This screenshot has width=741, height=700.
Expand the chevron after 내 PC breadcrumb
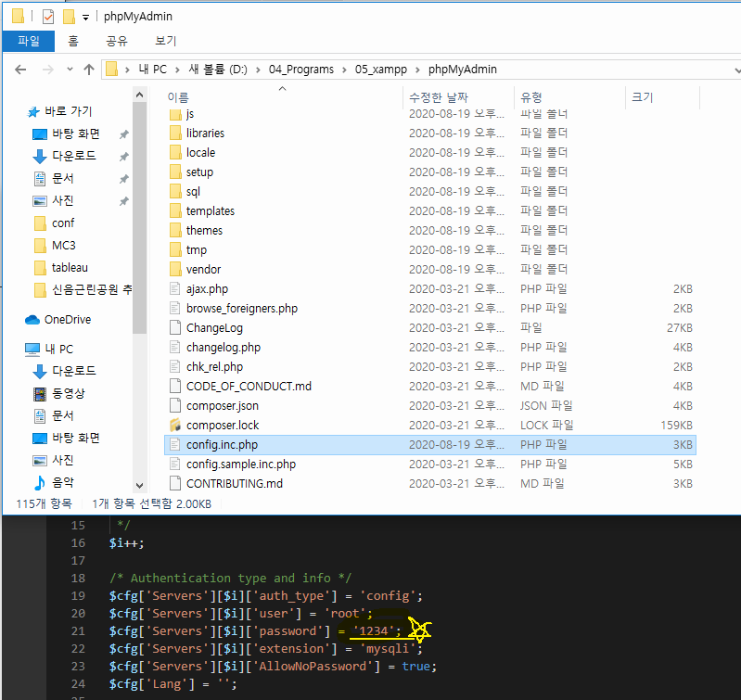coord(177,70)
